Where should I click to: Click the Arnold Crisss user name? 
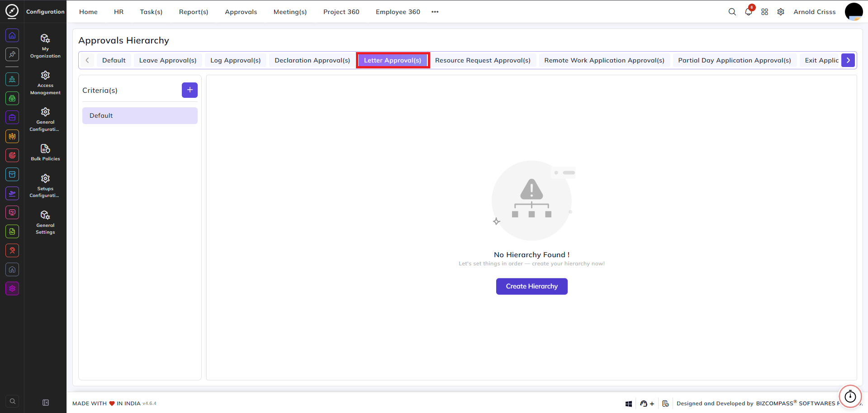814,12
